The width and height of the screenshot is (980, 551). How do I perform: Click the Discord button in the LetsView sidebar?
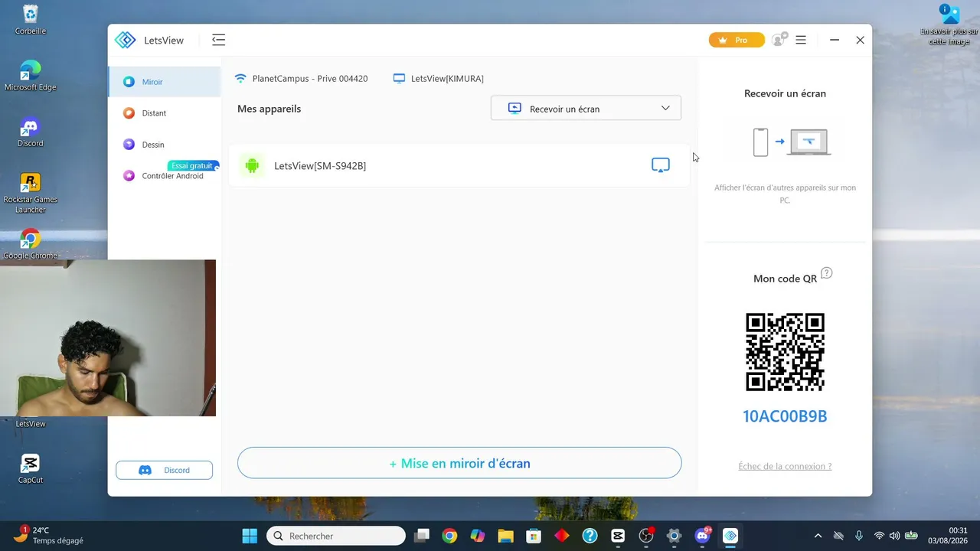point(164,470)
